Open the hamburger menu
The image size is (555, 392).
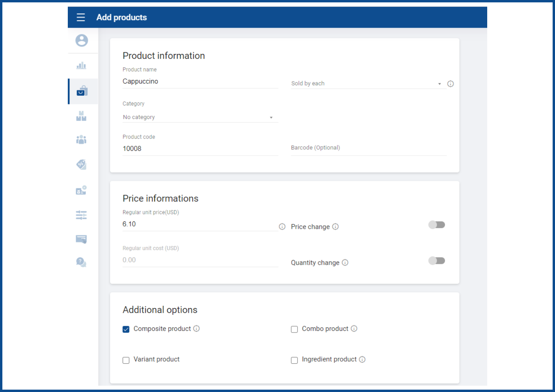click(81, 17)
